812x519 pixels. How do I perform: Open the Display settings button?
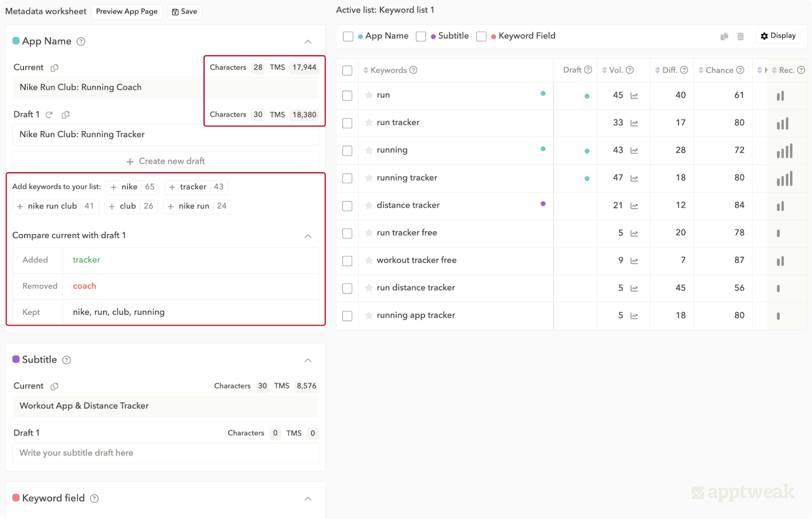(778, 36)
